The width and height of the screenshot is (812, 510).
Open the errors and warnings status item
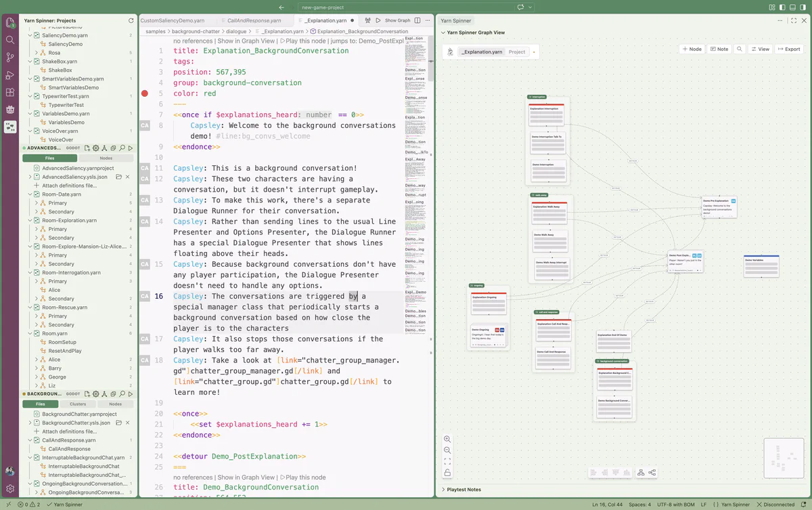(x=30, y=505)
